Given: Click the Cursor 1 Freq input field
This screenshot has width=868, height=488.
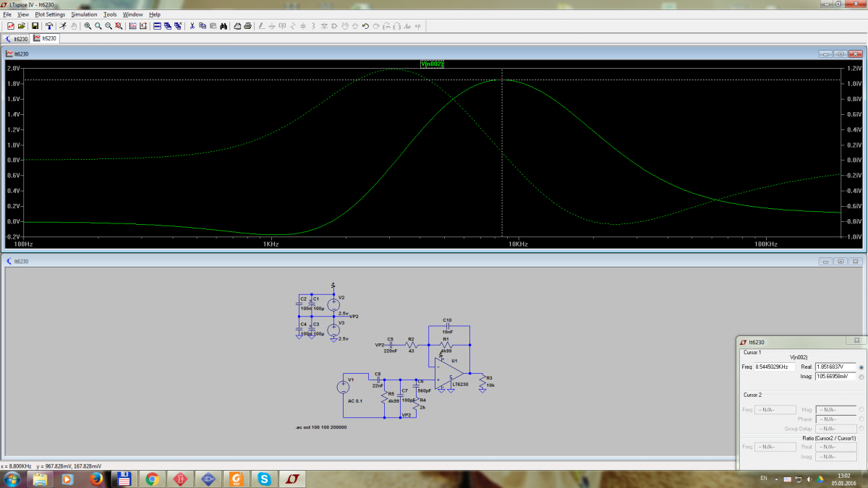Looking at the screenshot, I should tap(775, 367).
